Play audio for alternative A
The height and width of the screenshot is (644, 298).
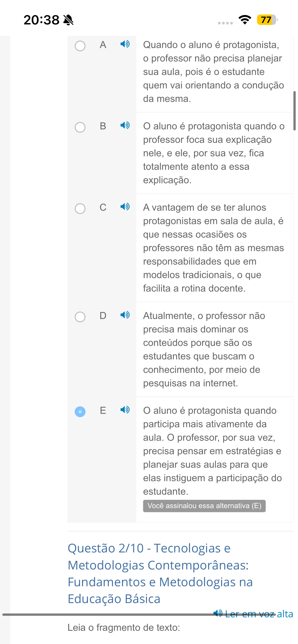point(125,44)
